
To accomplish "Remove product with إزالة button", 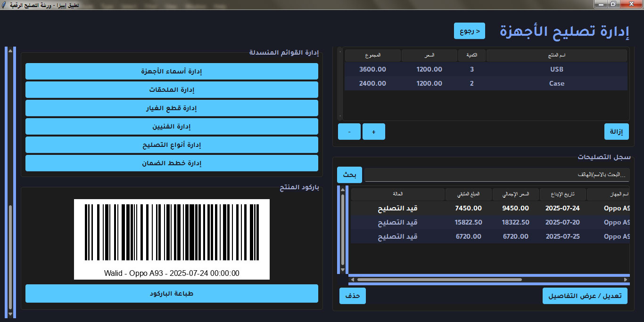I will tap(617, 132).
